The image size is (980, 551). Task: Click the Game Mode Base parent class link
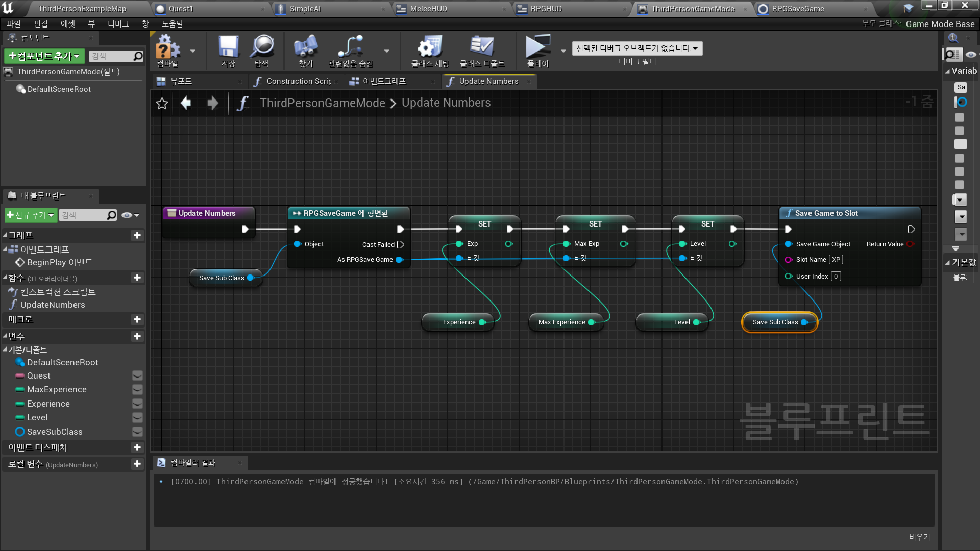pyautogui.click(x=940, y=24)
